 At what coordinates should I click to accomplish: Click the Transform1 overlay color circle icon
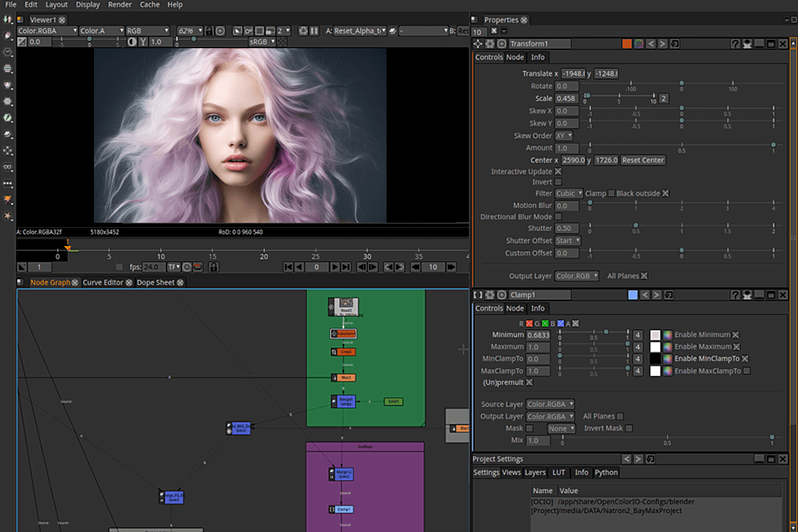tap(638, 44)
